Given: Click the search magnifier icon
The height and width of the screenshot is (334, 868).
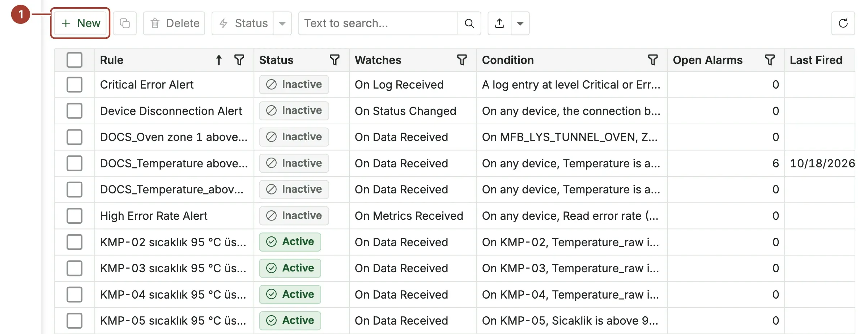Looking at the screenshot, I should pyautogui.click(x=469, y=23).
